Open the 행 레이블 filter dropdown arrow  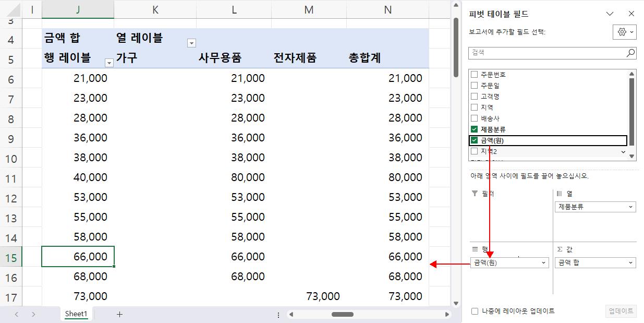coord(109,62)
